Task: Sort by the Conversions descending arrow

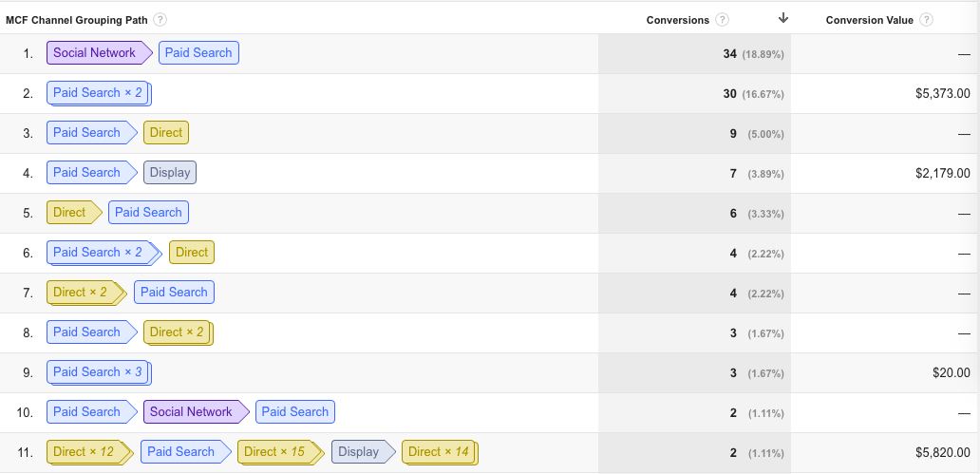Action: tap(783, 19)
